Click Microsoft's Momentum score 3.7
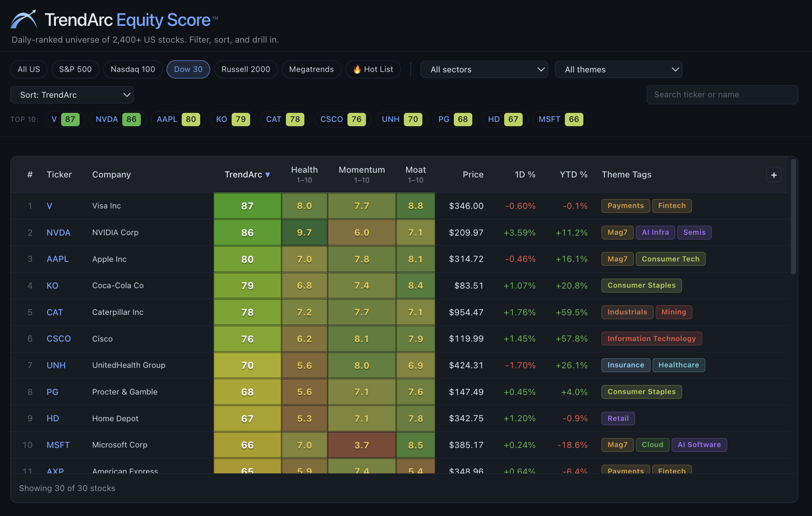Viewport: 812px width, 516px height. (x=362, y=445)
